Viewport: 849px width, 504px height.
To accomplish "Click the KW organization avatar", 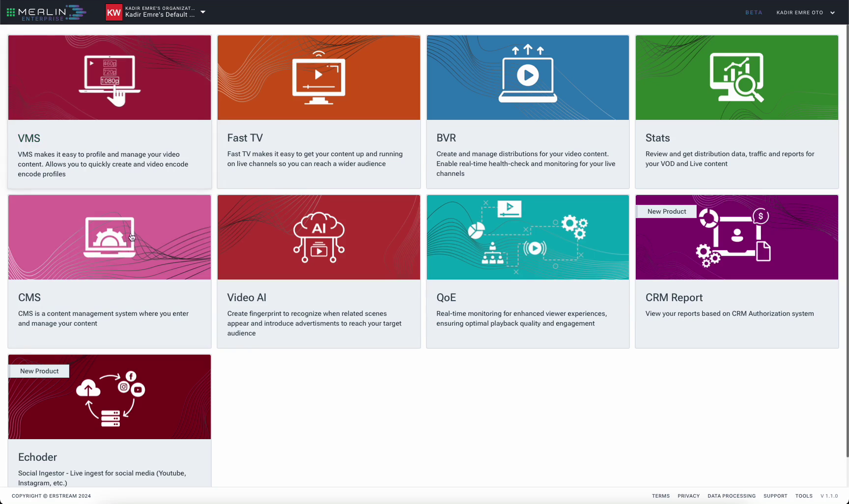I will click(113, 12).
